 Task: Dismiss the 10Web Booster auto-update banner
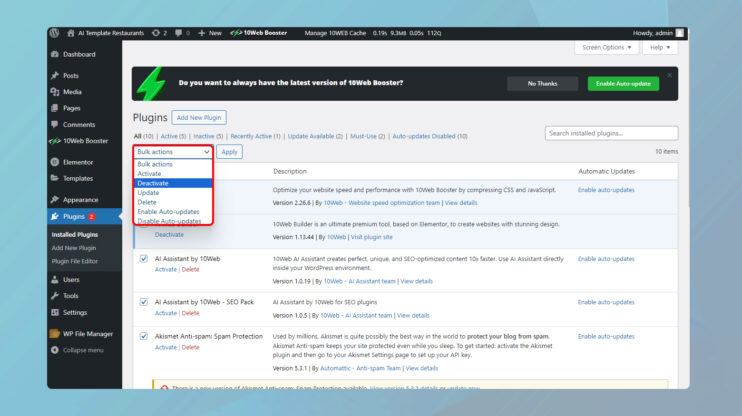click(x=670, y=75)
